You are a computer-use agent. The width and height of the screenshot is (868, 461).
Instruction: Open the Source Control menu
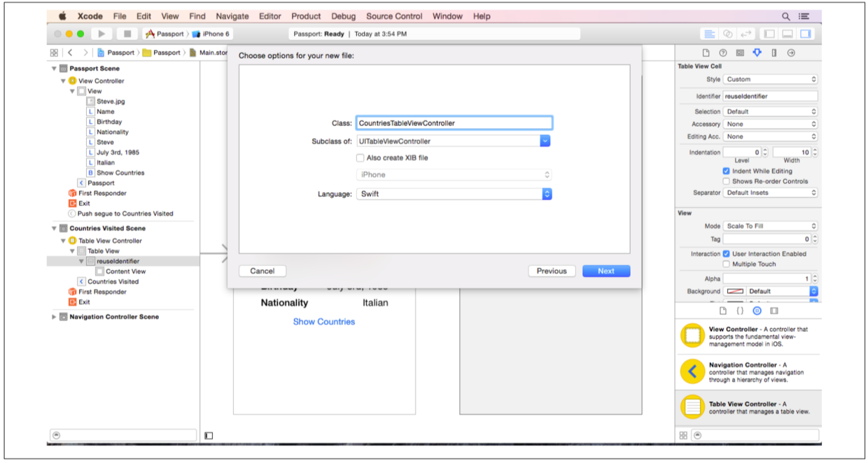tap(395, 16)
